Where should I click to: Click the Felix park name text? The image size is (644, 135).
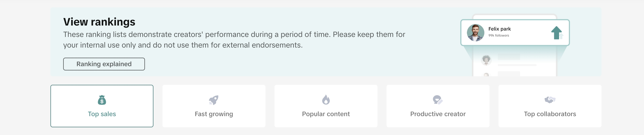coord(499,29)
